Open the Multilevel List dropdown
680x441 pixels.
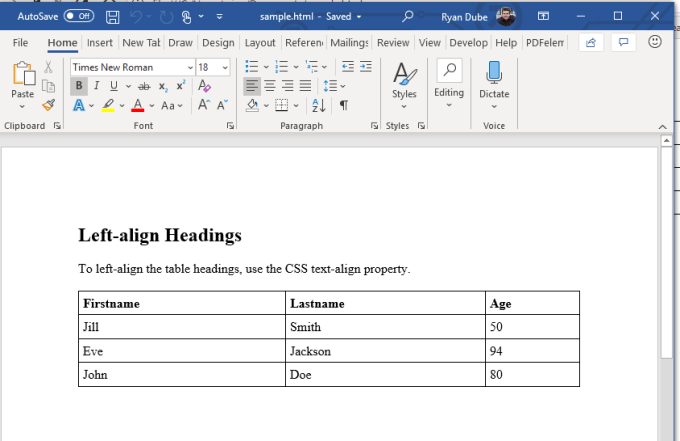[x=324, y=67]
